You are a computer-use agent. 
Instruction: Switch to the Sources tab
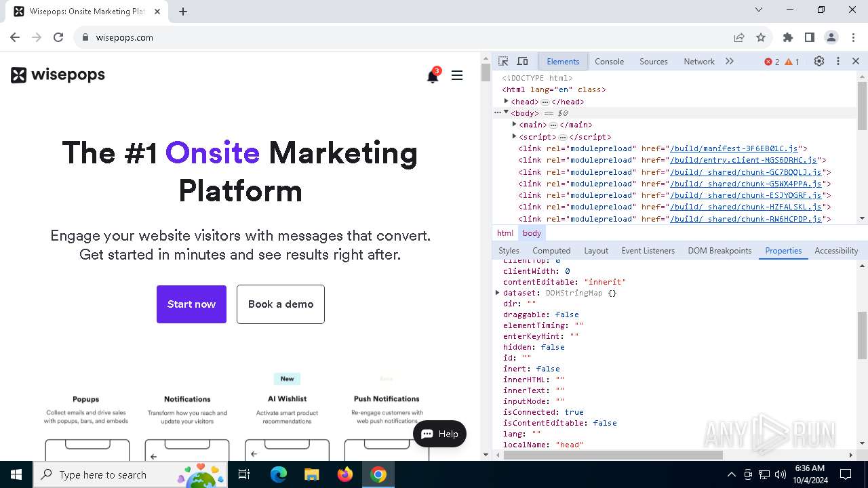[654, 61]
